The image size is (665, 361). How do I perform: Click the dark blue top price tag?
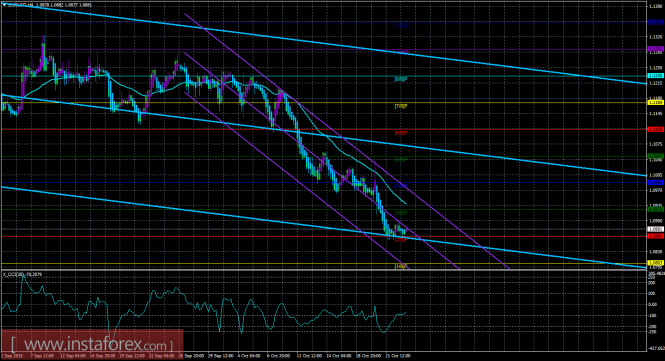click(656, 22)
